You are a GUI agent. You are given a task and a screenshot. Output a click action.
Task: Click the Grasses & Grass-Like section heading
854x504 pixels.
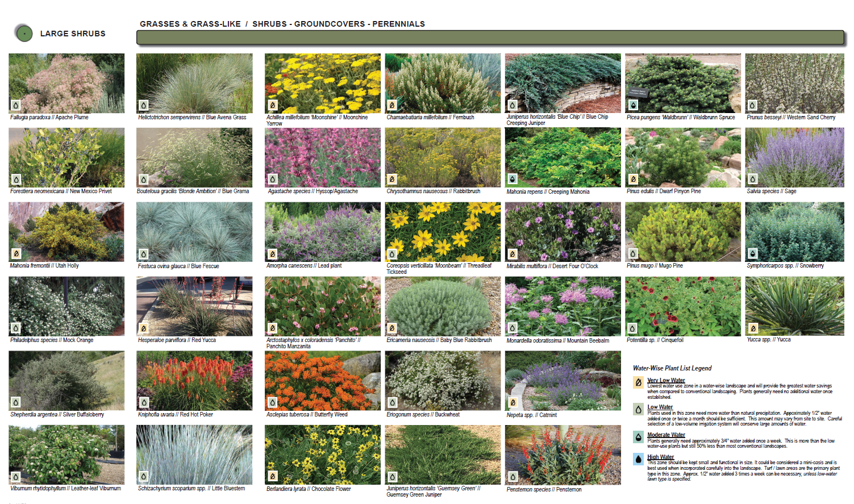[190, 24]
